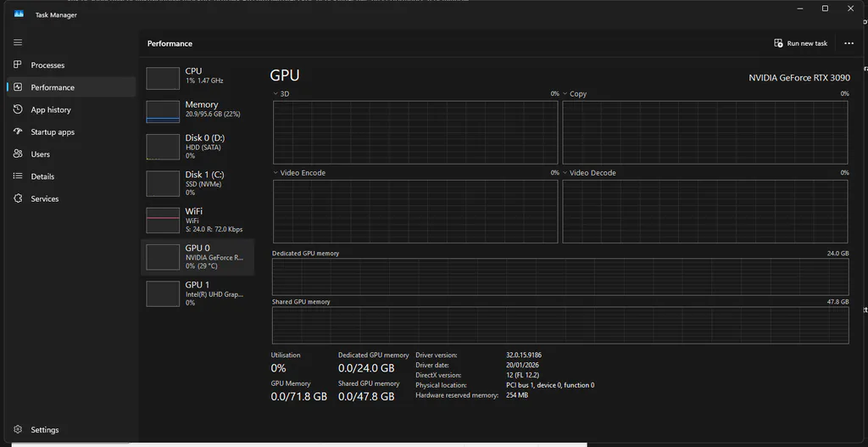Click the driver date 20/01/2026
868x447 pixels.
tap(522, 365)
